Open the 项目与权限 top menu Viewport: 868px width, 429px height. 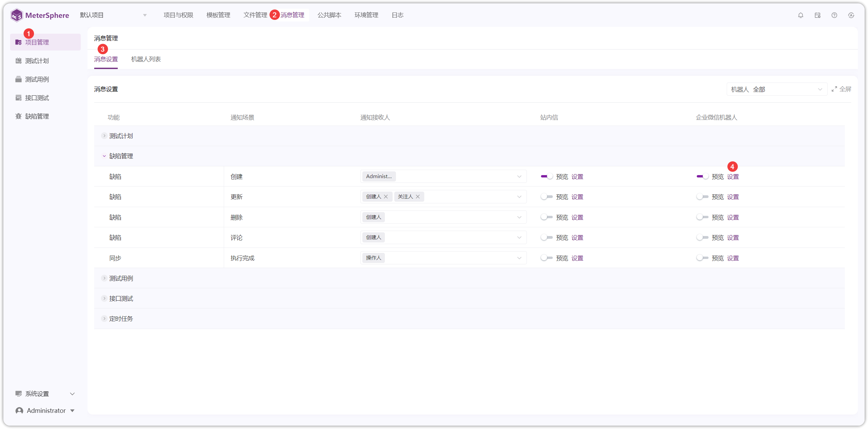(x=178, y=15)
